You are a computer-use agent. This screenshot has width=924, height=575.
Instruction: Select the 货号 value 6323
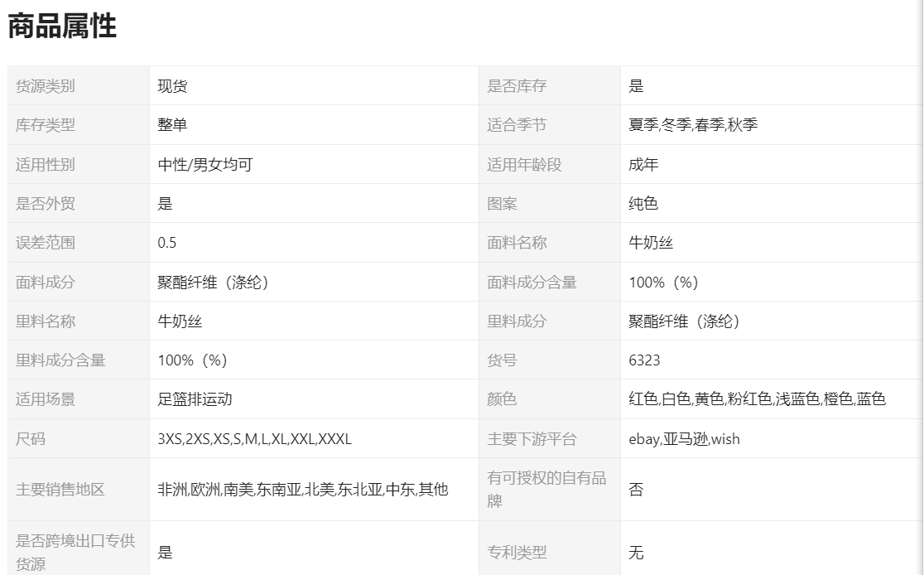644,360
